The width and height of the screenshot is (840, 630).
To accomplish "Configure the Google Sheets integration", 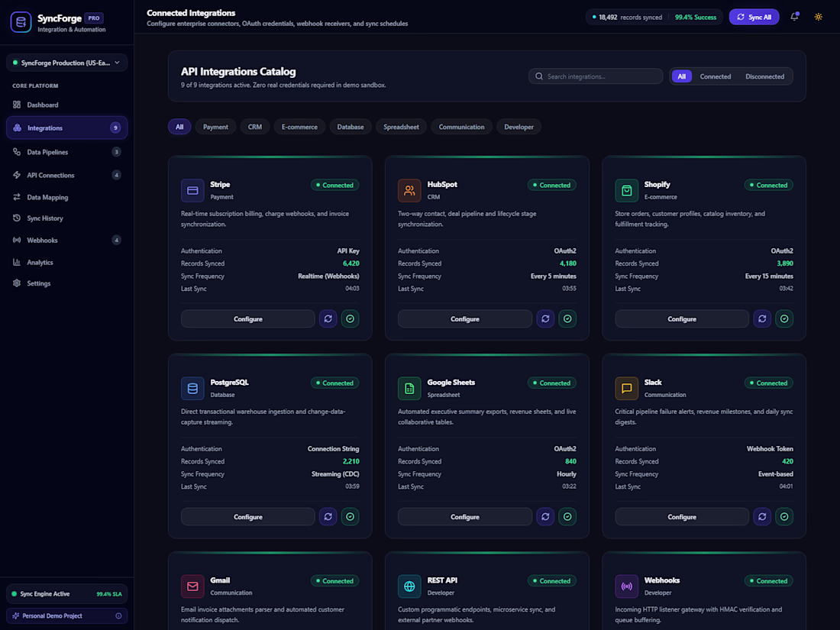I will click(465, 517).
